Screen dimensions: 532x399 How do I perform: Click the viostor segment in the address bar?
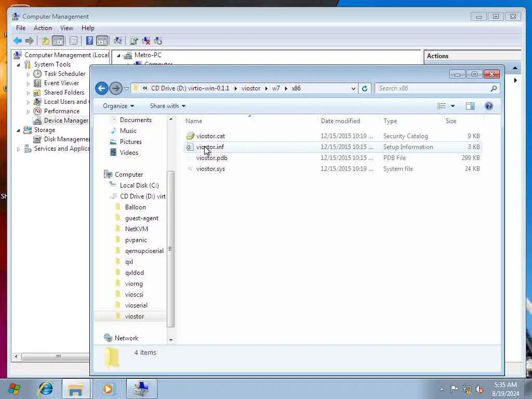click(x=251, y=88)
